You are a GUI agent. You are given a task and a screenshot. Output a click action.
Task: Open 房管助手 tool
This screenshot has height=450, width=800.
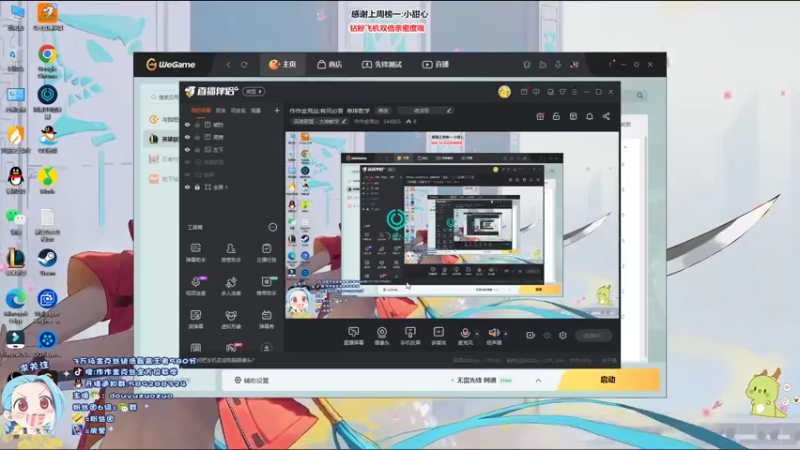click(x=231, y=253)
